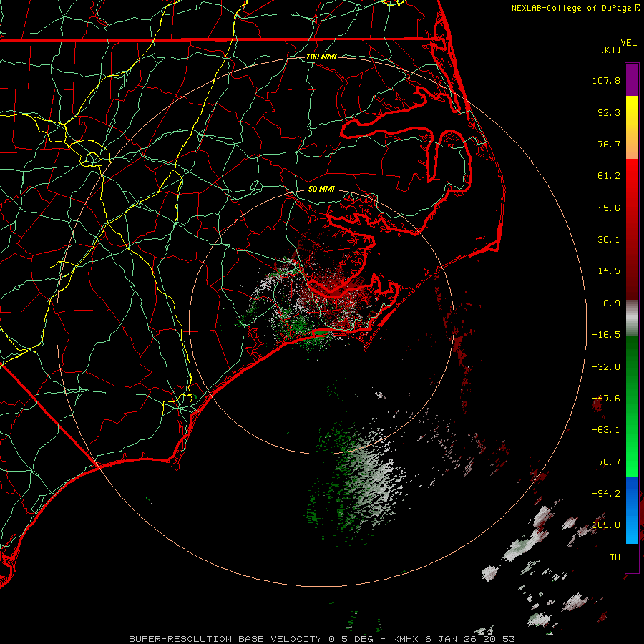
Task: Click the purple segment of the velocity scale
Action: pos(632,79)
